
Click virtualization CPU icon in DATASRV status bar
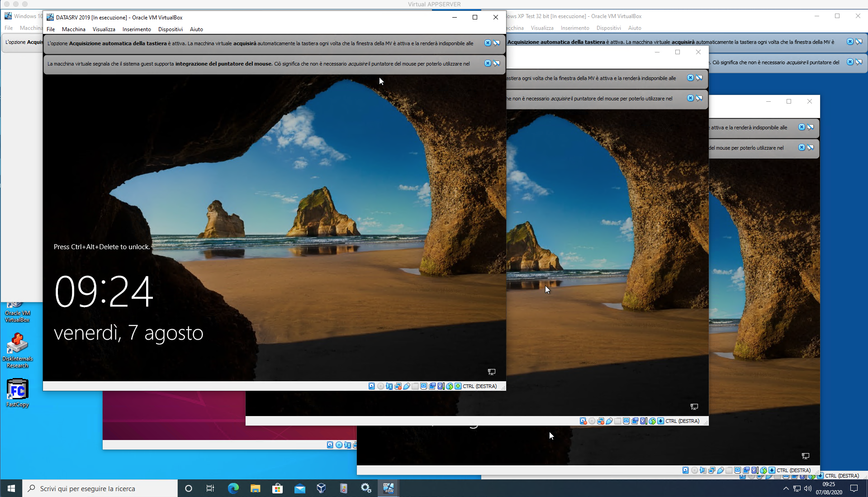click(x=441, y=386)
